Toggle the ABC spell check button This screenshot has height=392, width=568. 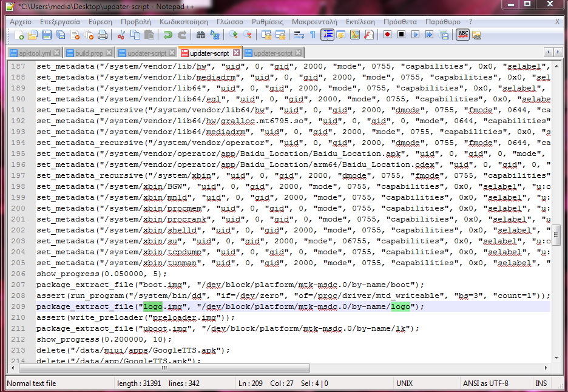pyautogui.click(x=462, y=35)
